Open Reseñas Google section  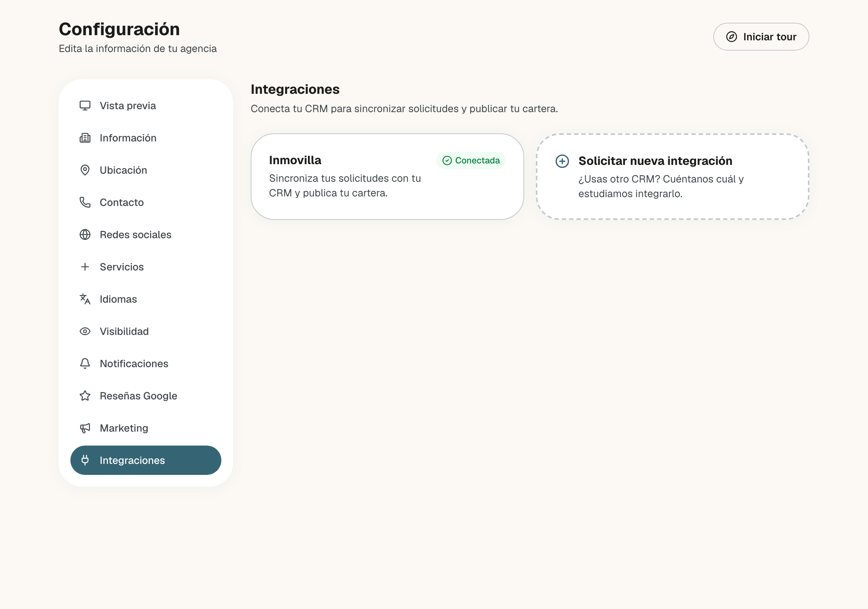(146, 396)
